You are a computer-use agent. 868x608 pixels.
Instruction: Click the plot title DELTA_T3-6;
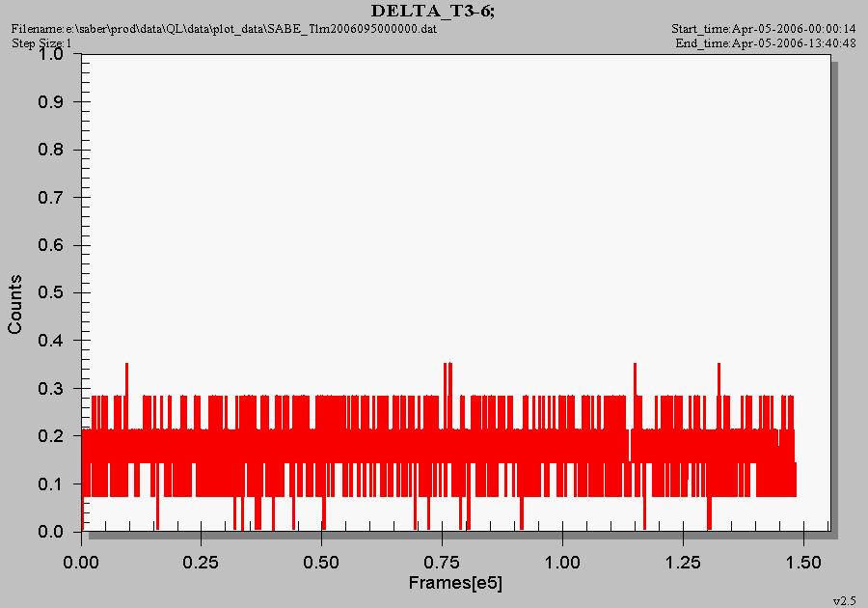tap(432, 11)
